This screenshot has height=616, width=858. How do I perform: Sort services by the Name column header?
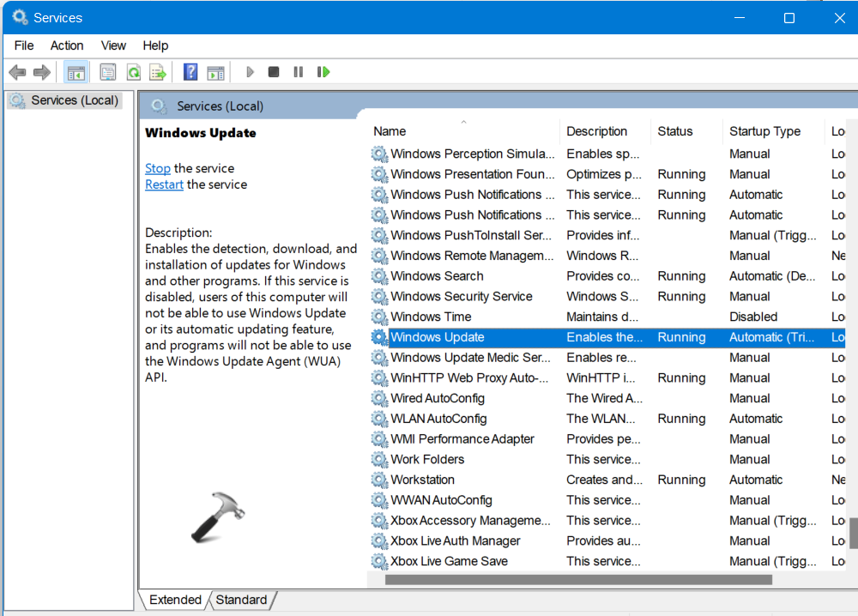pos(390,131)
